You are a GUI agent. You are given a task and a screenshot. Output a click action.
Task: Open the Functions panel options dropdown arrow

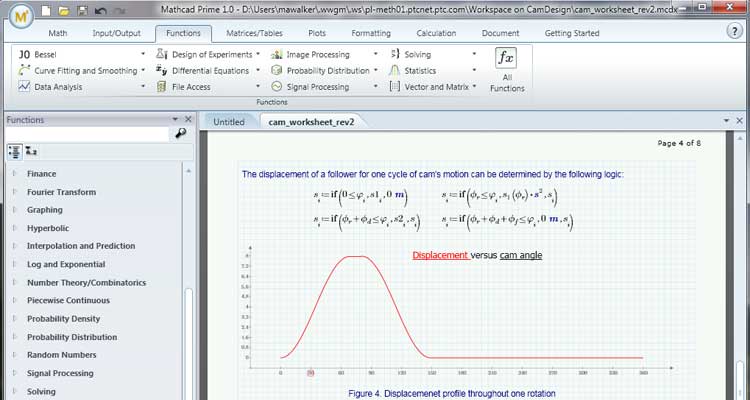click(176, 120)
